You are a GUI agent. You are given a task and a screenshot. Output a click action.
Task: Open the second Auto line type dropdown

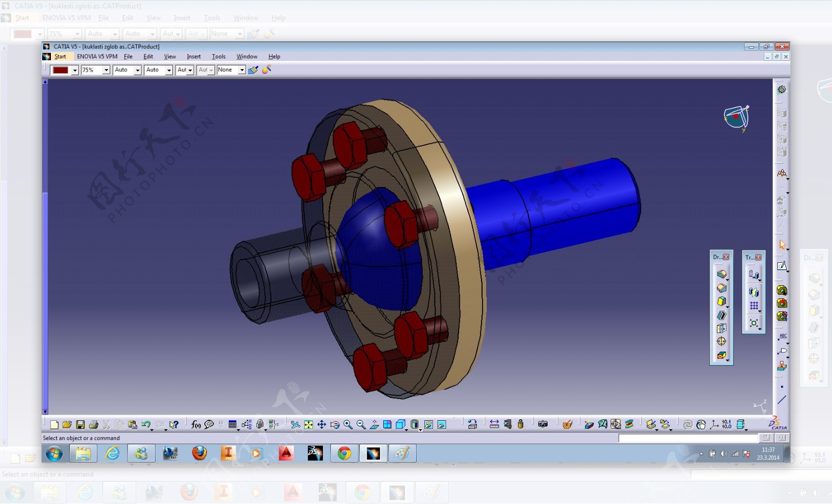pos(169,70)
